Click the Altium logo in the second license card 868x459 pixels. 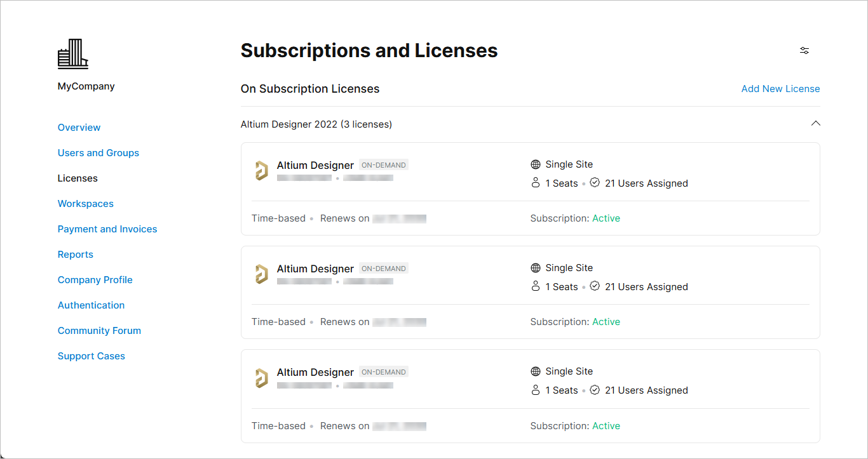coord(261,274)
